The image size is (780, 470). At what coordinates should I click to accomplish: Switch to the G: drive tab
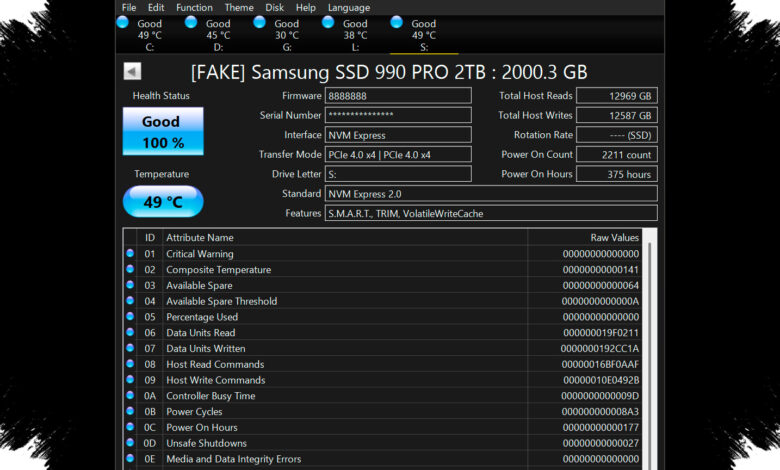tap(287, 35)
